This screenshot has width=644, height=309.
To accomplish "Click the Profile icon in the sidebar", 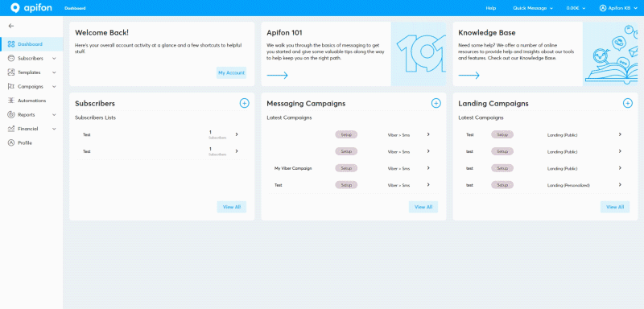I will [x=11, y=142].
